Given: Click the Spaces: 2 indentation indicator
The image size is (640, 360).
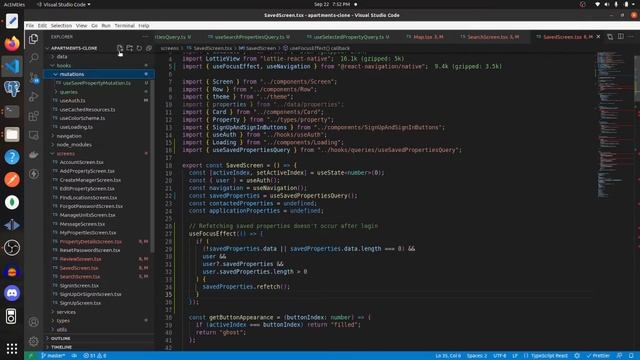Looking at the screenshot, I should click(477, 356).
